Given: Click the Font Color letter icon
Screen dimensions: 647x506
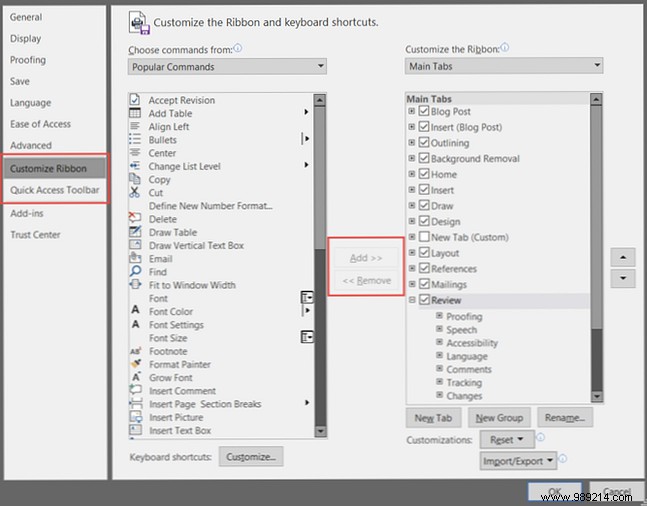Looking at the screenshot, I should [x=135, y=310].
